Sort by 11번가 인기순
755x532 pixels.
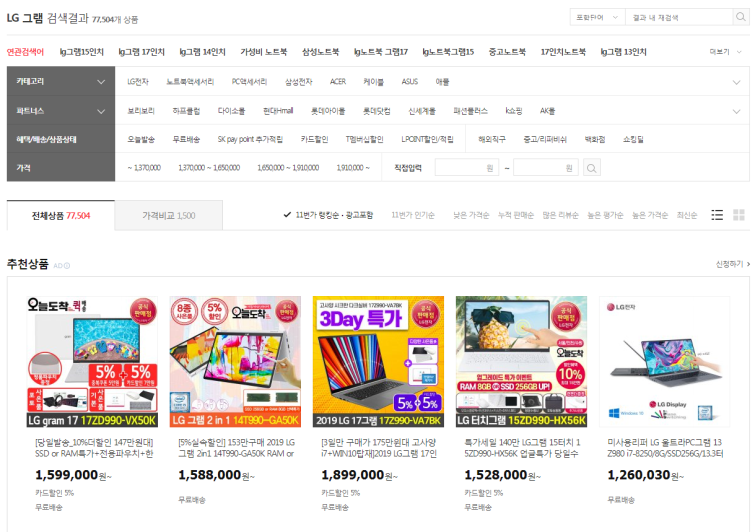413,215
